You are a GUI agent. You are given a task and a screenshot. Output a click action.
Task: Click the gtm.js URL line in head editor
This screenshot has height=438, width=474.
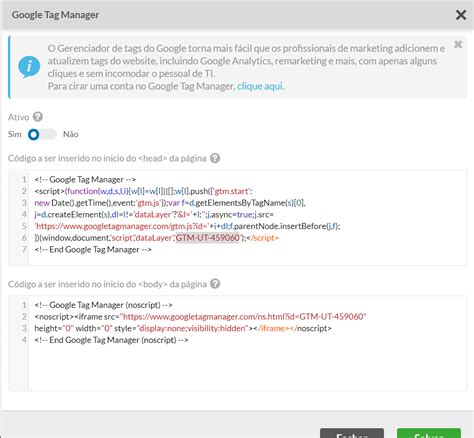(x=187, y=226)
